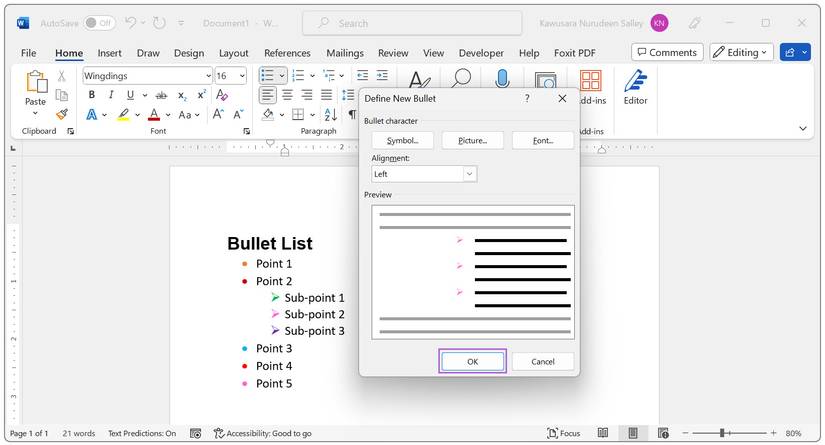
Task: Open the font size 16 dropdown
Action: [242, 76]
